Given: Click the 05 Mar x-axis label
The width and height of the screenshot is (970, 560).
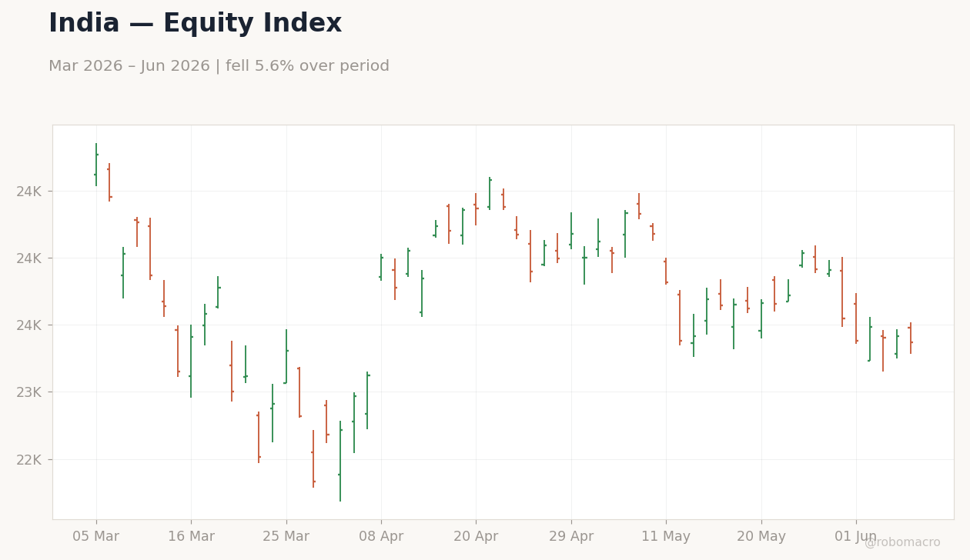Looking at the screenshot, I should (96, 537).
